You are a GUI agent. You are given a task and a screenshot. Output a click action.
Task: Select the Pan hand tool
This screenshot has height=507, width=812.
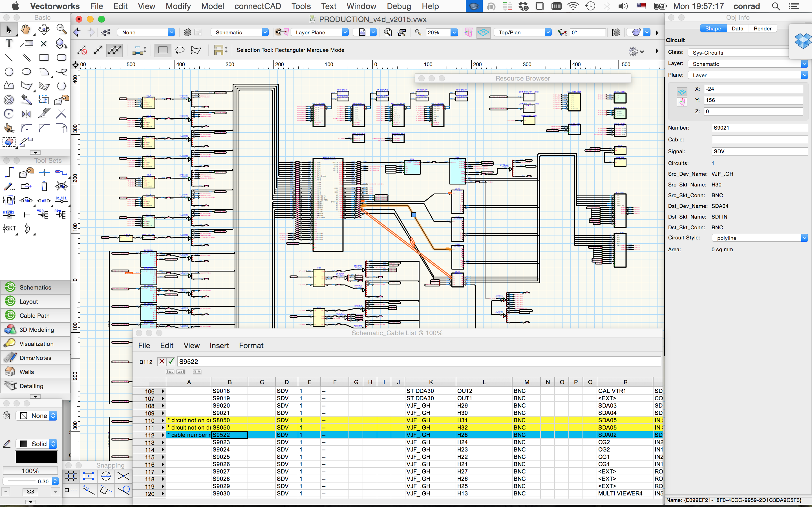click(25, 30)
